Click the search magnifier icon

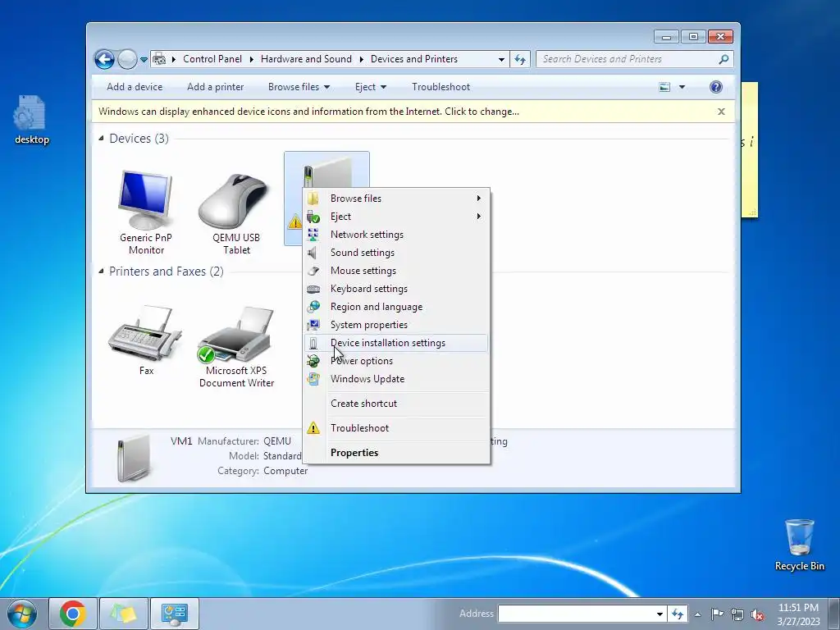tap(724, 59)
